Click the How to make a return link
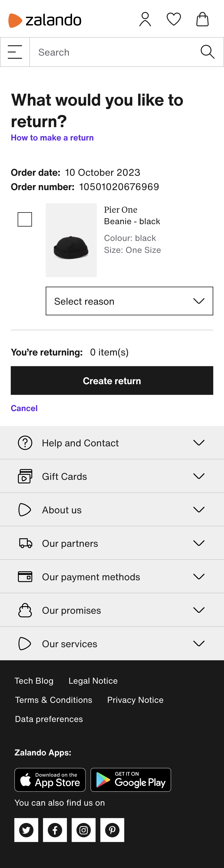This screenshot has height=868, width=224. (x=52, y=137)
